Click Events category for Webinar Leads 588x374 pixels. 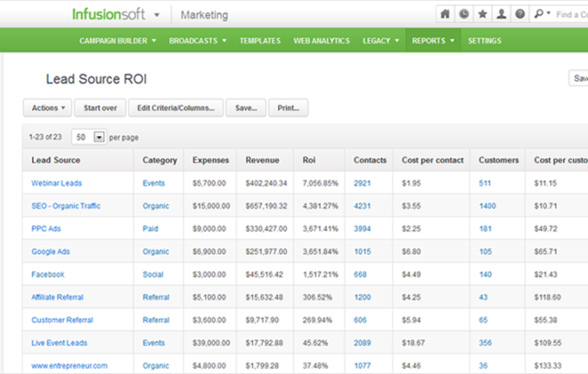154,183
